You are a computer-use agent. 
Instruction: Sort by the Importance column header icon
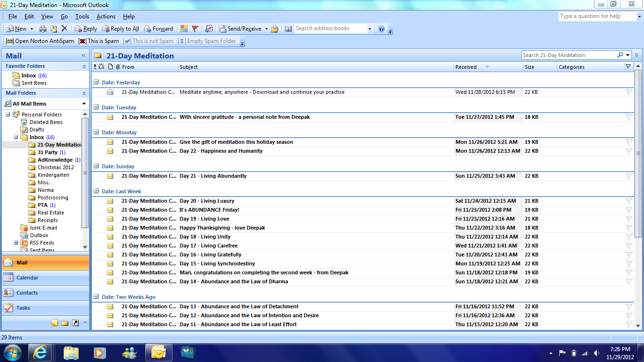tap(95, 67)
